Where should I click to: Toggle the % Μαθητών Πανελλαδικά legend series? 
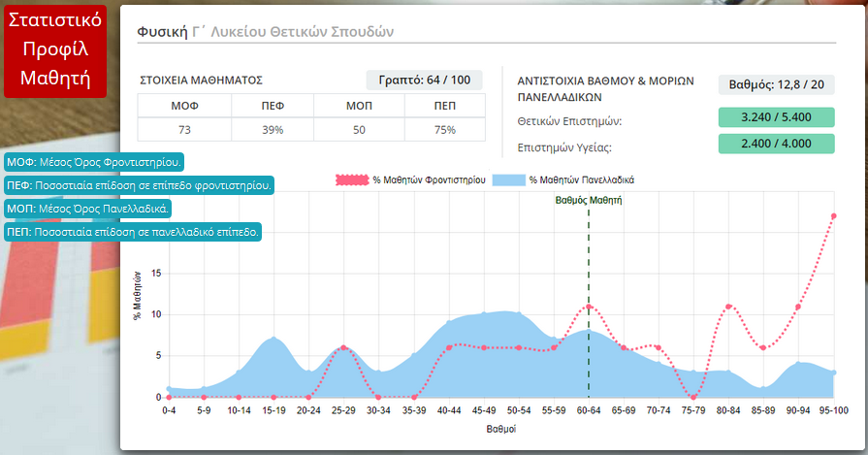pyautogui.click(x=581, y=180)
